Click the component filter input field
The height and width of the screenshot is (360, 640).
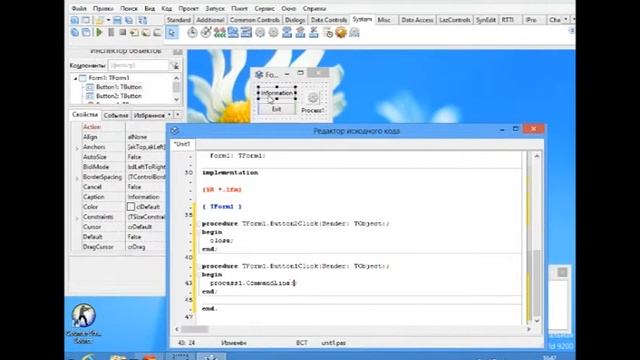click(138, 65)
